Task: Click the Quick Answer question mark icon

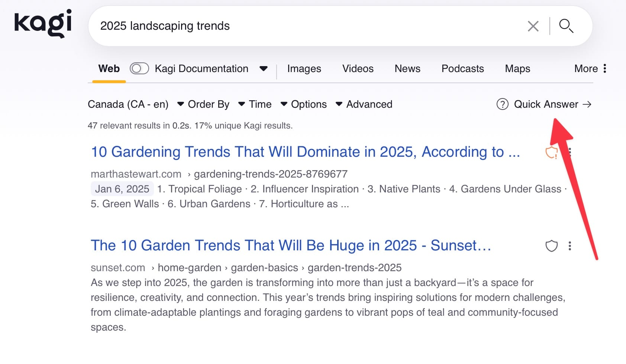Action: [502, 104]
